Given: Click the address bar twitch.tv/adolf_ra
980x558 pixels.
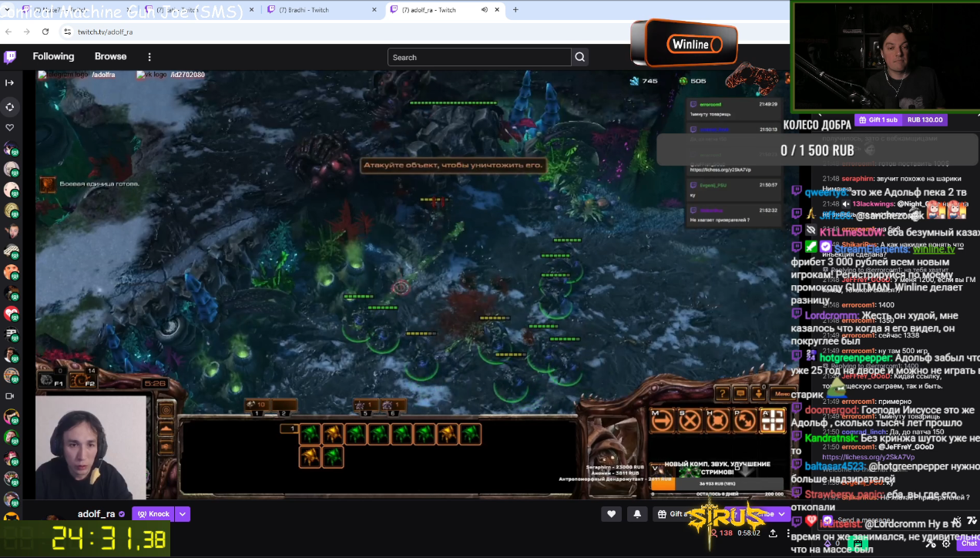Looking at the screenshot, I should 105,32.
